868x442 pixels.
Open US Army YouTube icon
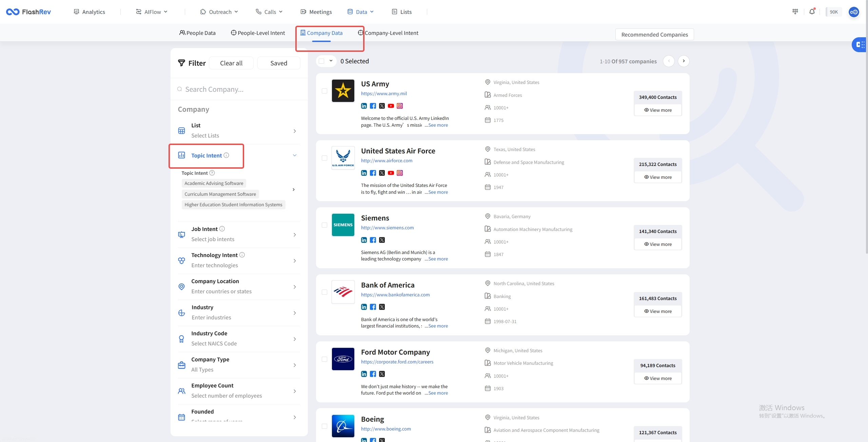click(x=391, y=106)
